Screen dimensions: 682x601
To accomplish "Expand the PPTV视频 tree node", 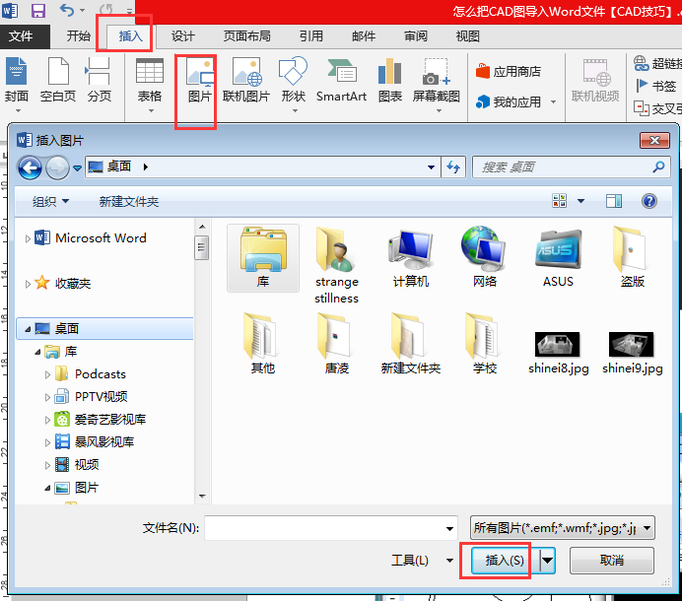I will [x=48, y=397].
